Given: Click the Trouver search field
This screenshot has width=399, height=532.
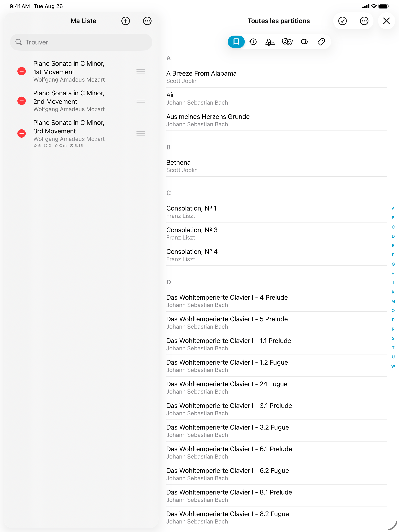Looking at the screenshot, I should click(x=81, y=42).
